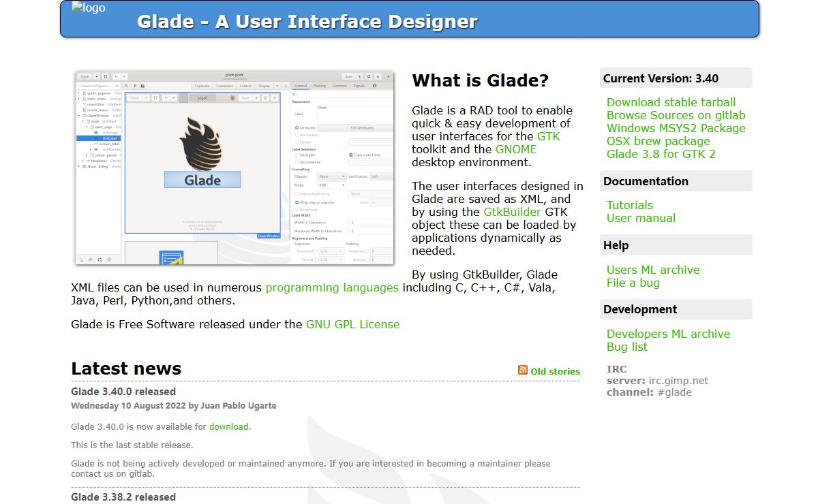Open the User manual link
Viewport: 818px width, 504px height.
(641, 218)
